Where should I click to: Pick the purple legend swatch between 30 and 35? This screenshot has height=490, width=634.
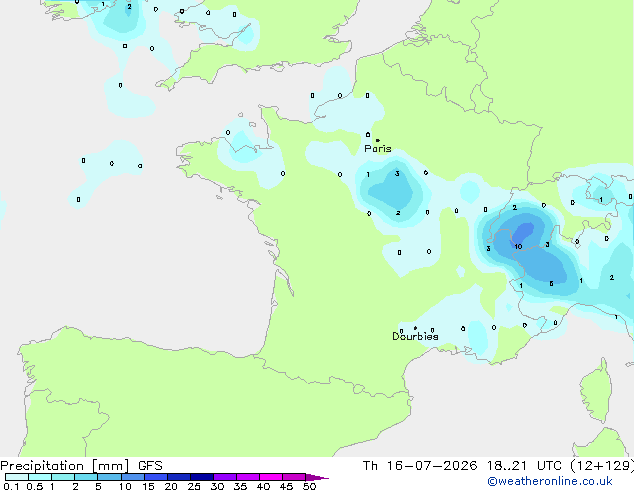(x=224, y=477)
